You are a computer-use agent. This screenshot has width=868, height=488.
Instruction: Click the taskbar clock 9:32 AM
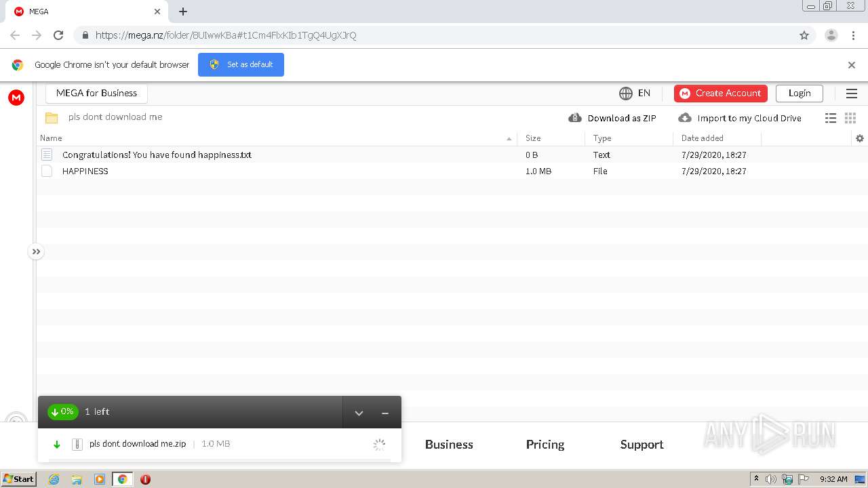[833, 479]
